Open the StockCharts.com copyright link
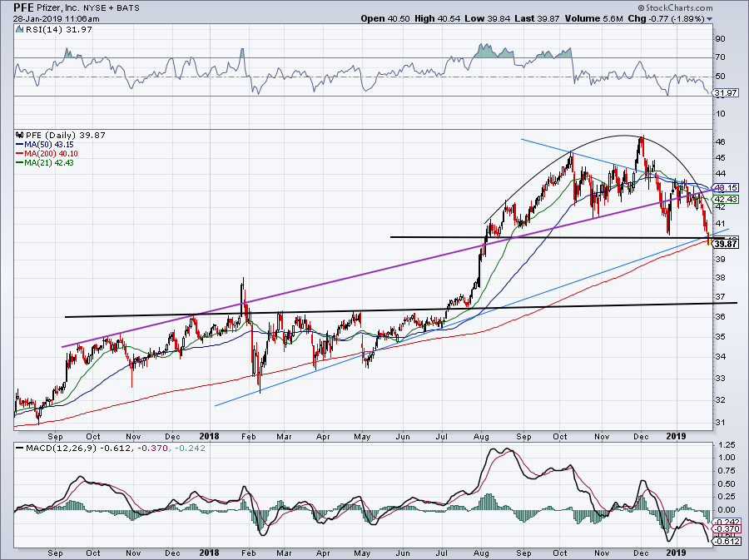 [x=675, y=7]
